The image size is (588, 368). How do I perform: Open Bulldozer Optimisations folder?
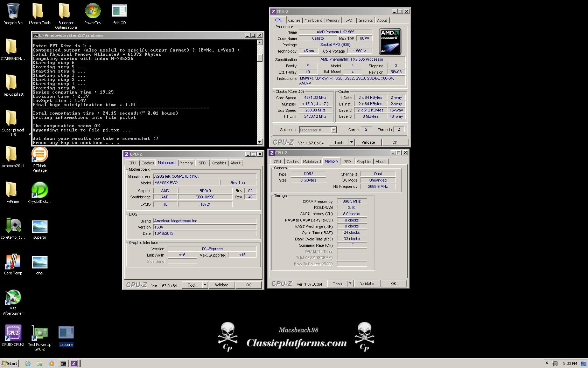(x=66, y=16)
